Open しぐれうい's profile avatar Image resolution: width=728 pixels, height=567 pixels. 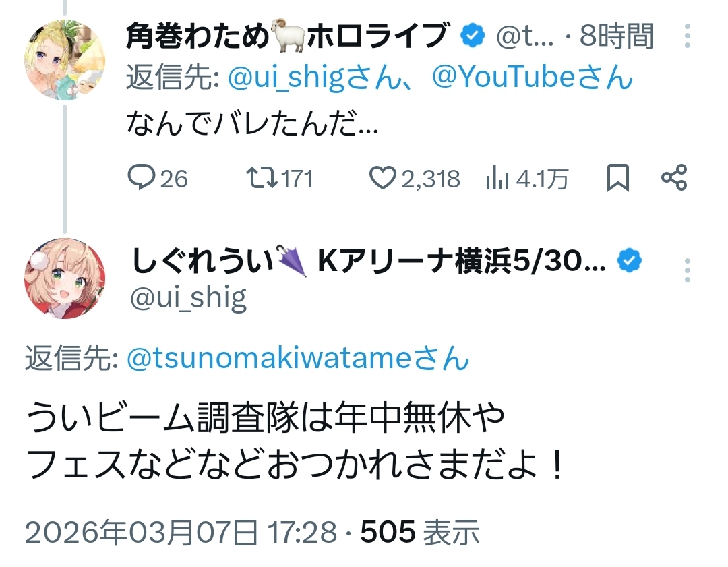pos(65,278)
